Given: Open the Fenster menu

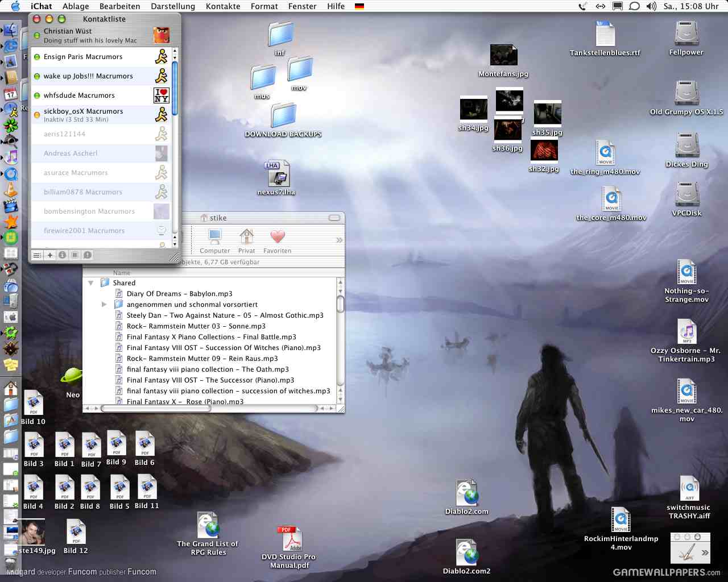Looking at the screenshot, I should tap(303, 6).
